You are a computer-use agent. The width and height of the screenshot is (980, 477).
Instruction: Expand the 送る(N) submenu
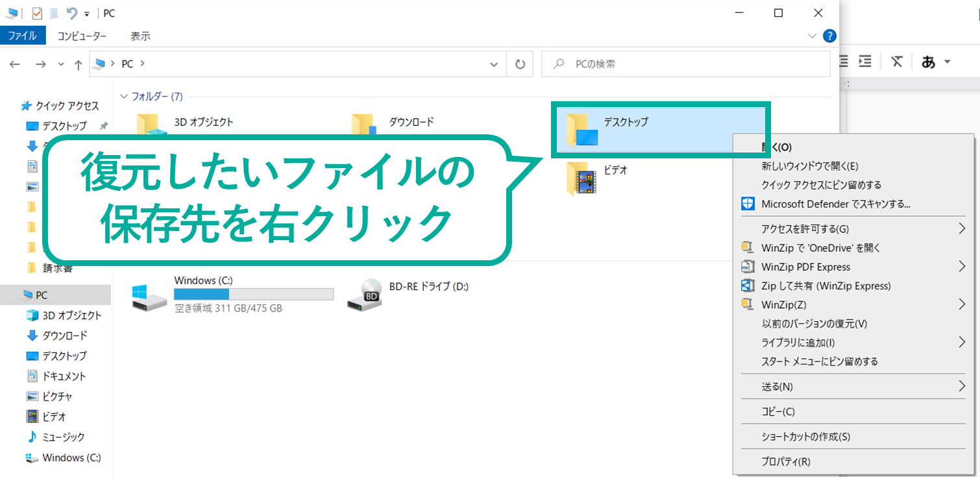coord(811,386)
